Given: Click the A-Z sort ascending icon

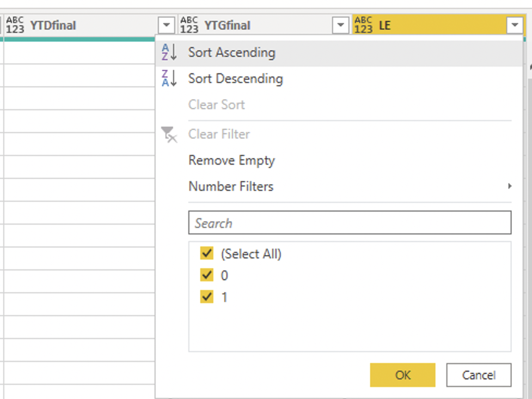Looking at the screenshot, I should point(169,52).
